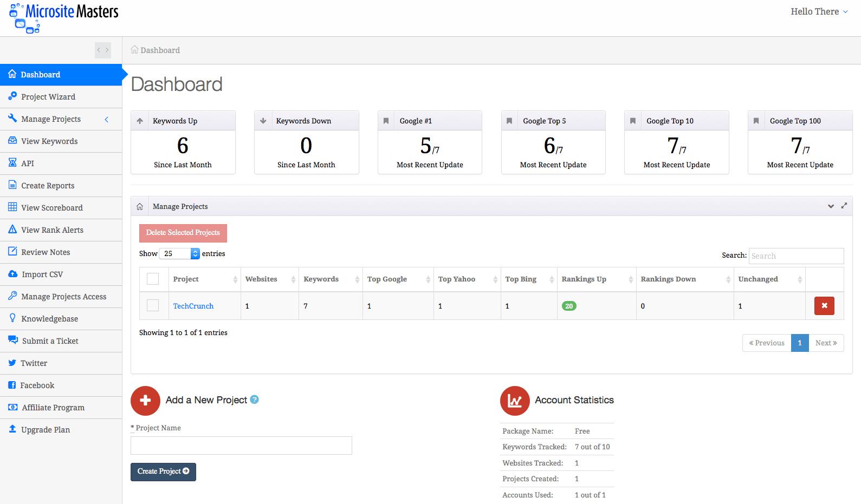
Task: Click the fullscreen icon on Manage Projects panel
Action: [x=844, y=206]
